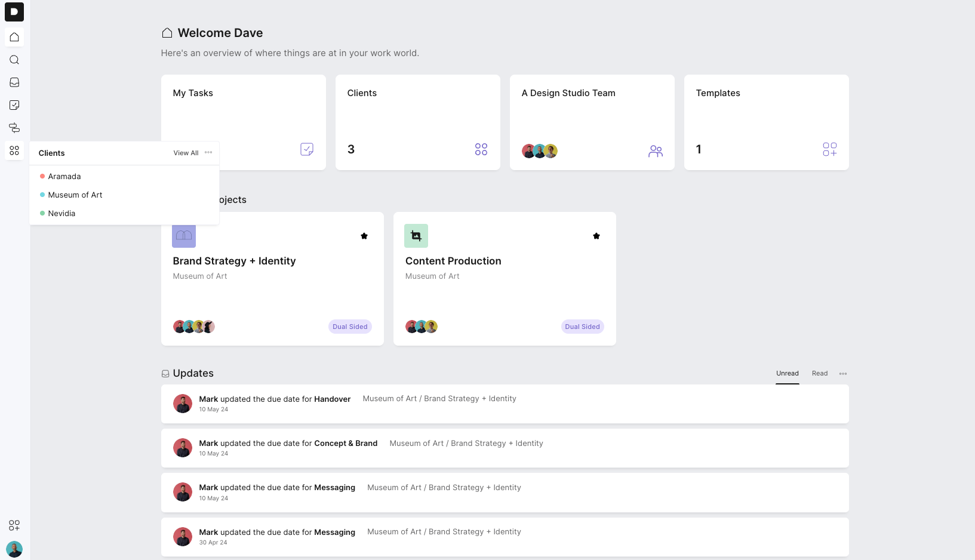Click View All in Clients flyout

click(x=186, y=153)
